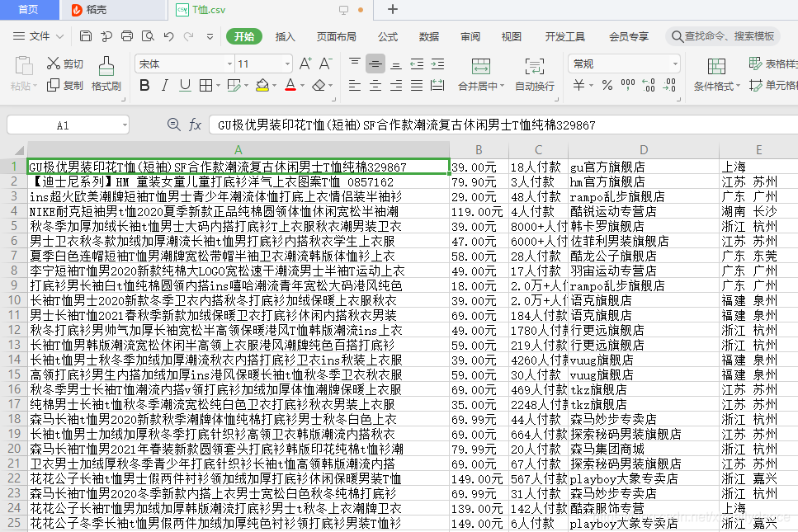The height and width of the screenshot is (532, 798).
Task: Open the 视图 ribbon tab
Action: pyautogui.click(x=511, y=36)
